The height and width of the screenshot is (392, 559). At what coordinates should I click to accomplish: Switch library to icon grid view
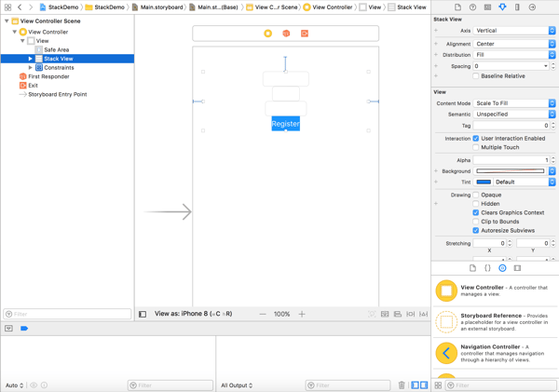click(438, 385)
